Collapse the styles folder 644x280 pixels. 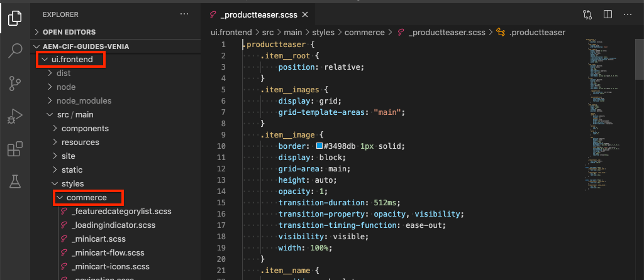(72, 184)
